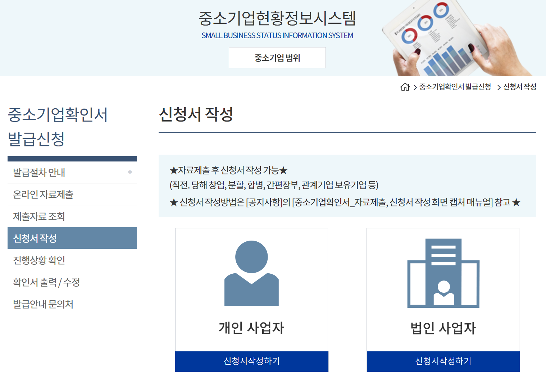Select the highlighted 신청서 작성 sidebar item
Image resolution: width=546 pixels, height=392 pixels.
click(72, 238)
